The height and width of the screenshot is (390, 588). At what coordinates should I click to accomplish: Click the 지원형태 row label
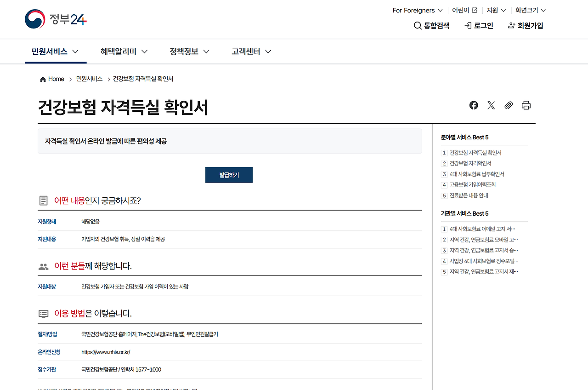[47, 222]
